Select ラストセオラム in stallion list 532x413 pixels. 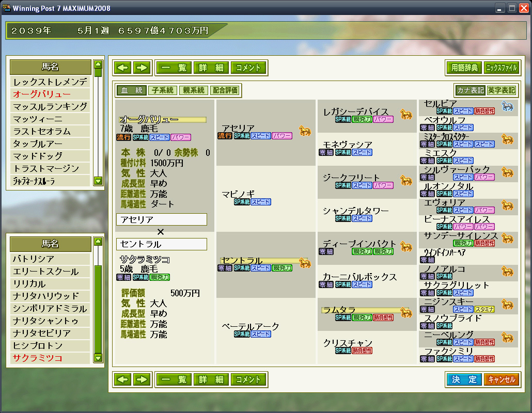pyautogui.click(x=50, y=132)
